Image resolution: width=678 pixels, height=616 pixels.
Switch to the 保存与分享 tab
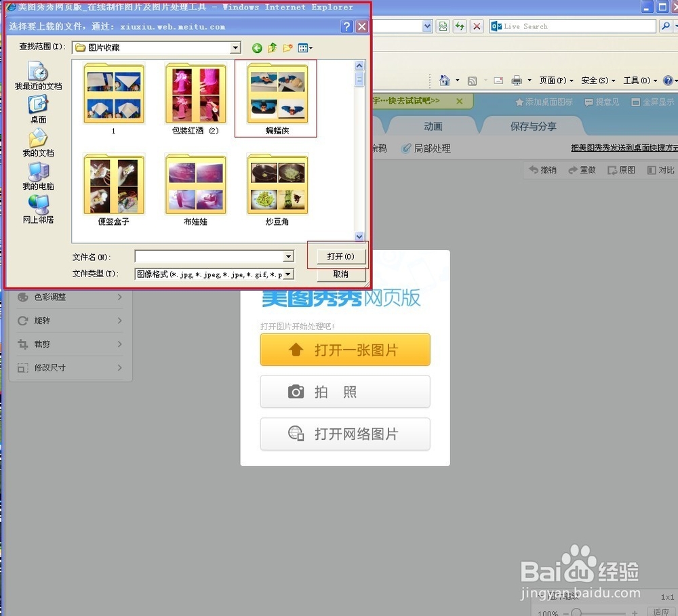pos(533,126)
